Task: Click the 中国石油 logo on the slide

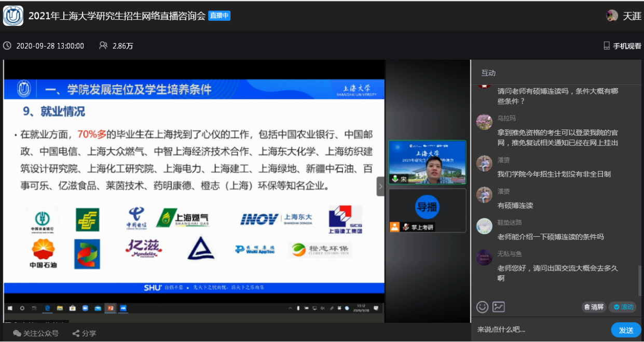Action: click(x=43, y=254)
